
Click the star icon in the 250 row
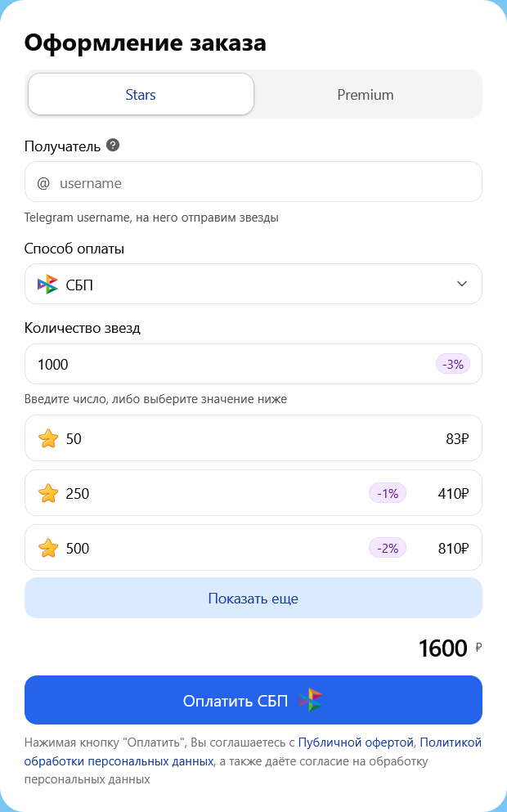tap(48, 494)
